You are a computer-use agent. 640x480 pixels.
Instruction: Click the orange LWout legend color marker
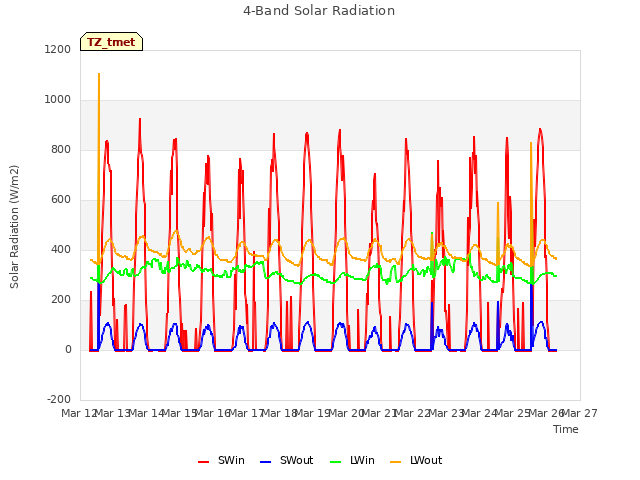click(x=396, y=462)
